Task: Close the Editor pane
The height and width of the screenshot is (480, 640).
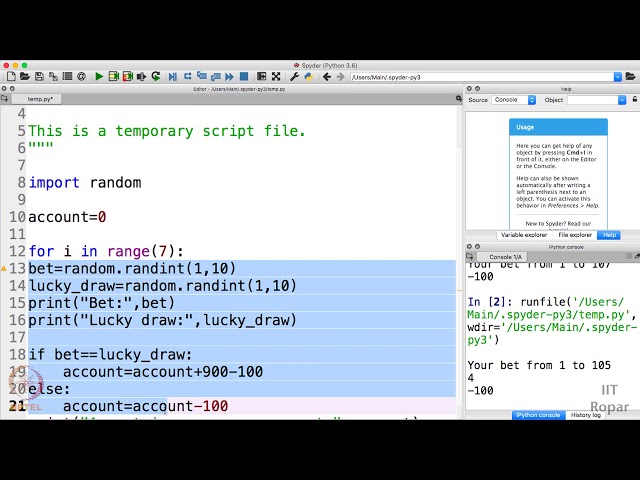Action: pos(4,88)
